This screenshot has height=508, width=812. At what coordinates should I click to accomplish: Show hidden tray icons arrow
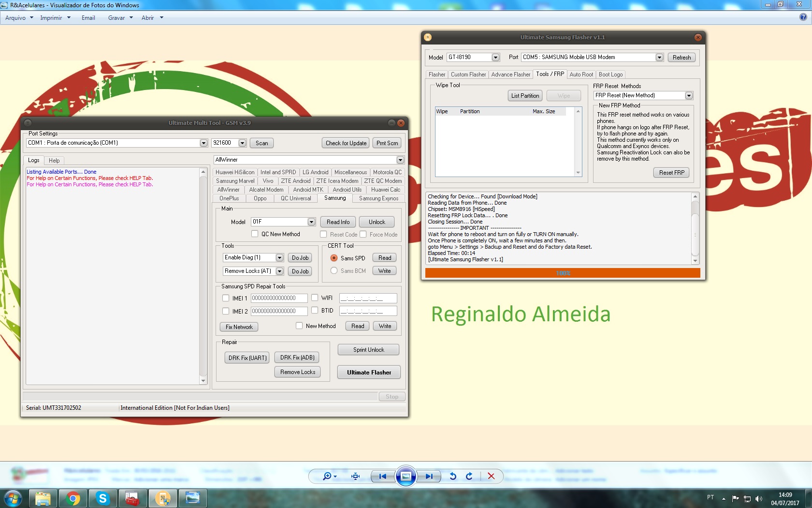point(724,499)
